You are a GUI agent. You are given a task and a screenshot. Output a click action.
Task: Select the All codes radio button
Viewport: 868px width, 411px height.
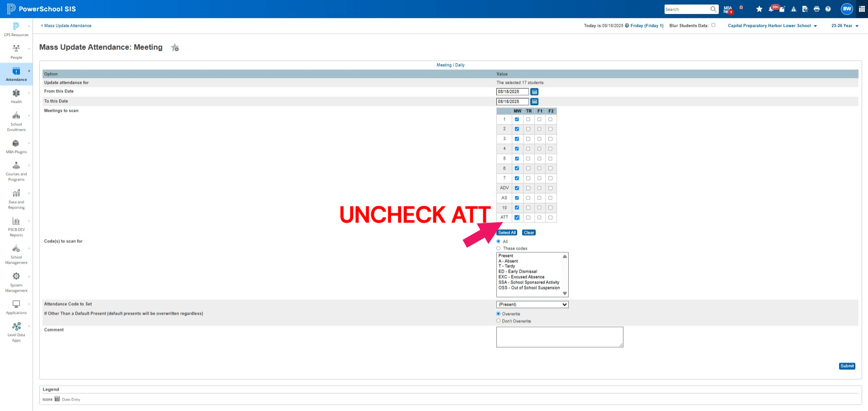[499, 242]
